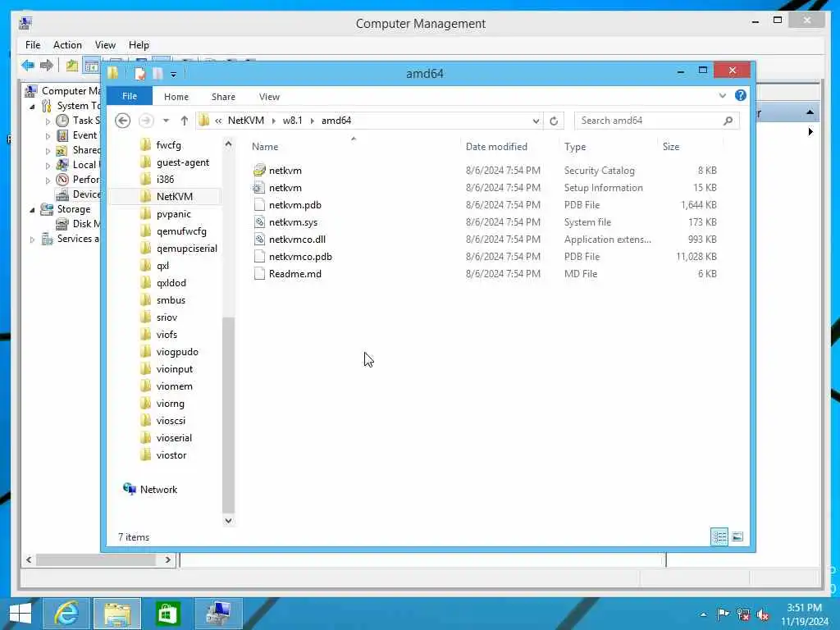
Task: Select the guest-agent folder
Action: click(183, 162)
